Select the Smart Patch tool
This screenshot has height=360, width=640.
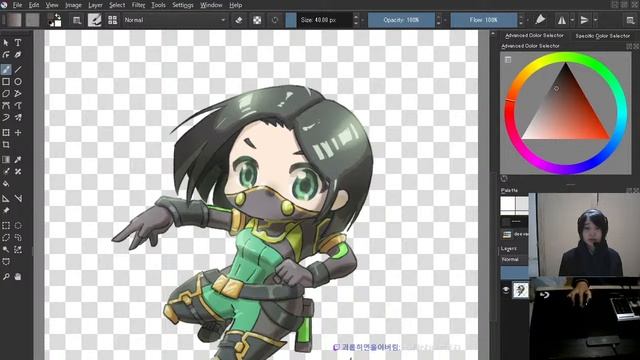pos(18,172)
